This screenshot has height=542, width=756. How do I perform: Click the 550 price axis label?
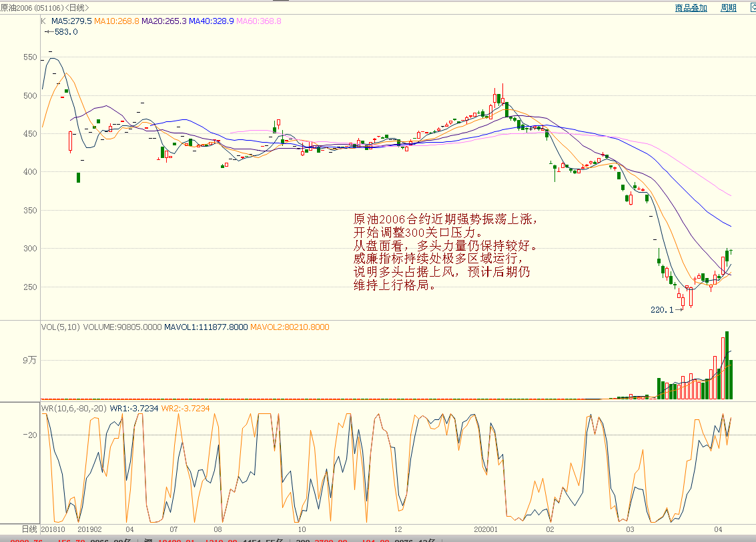tap(30, 57)
